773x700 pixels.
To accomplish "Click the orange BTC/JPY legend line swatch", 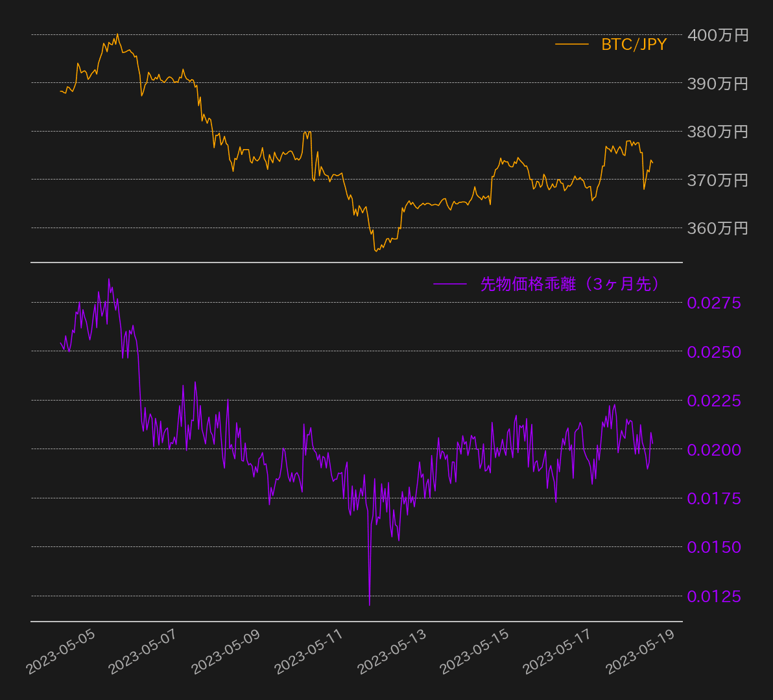I will tap(571, 44).
